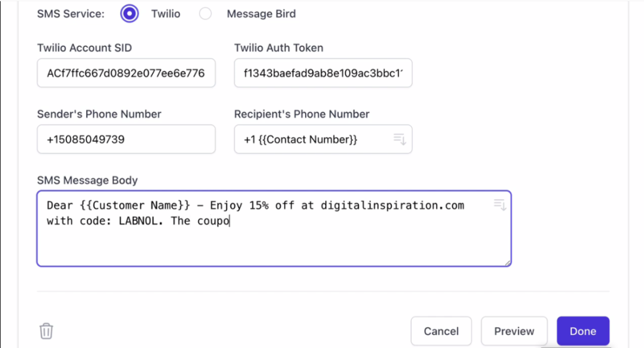Click the field containing +1 {{Contact Number}}
The image size is (644, 348).
tap(323, 139)
